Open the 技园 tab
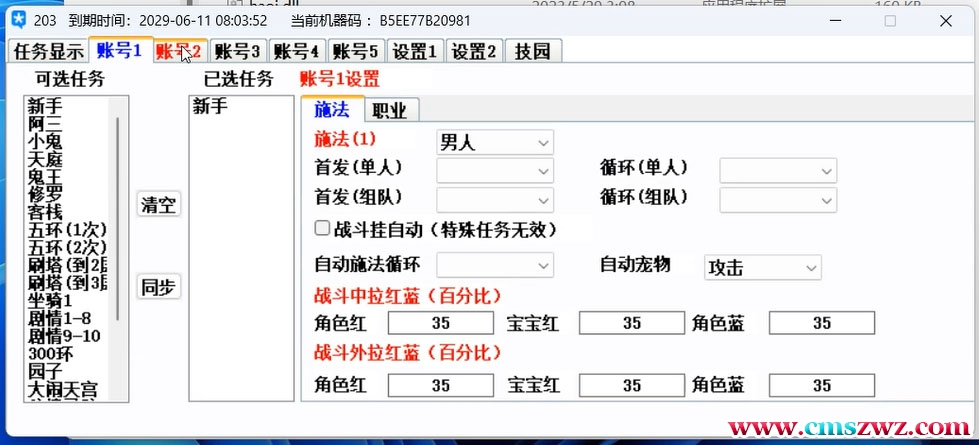The image size is (979, 445). pos(533,52)
